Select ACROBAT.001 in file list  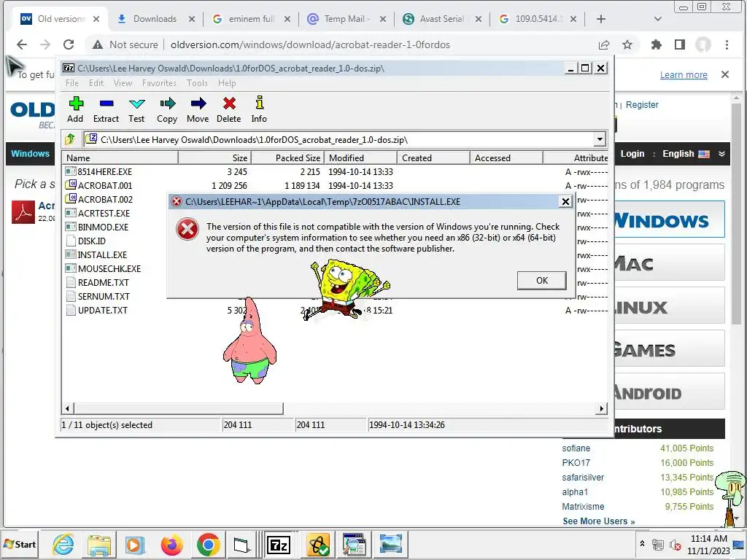pos(105,185)
